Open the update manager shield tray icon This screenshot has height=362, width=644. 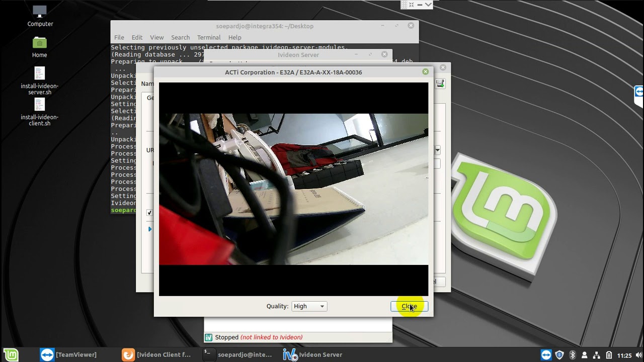coord(559,355)
